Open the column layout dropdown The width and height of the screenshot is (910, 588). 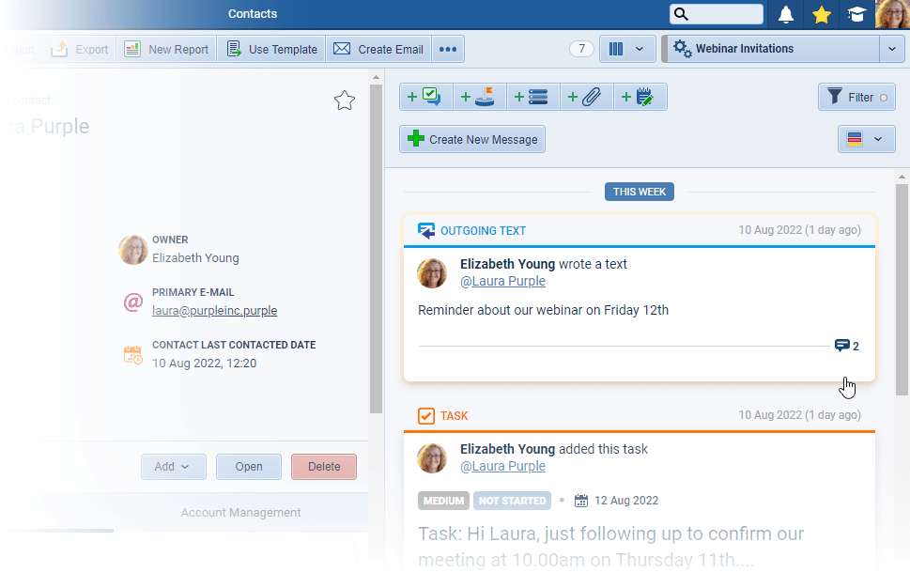(626, 49)
